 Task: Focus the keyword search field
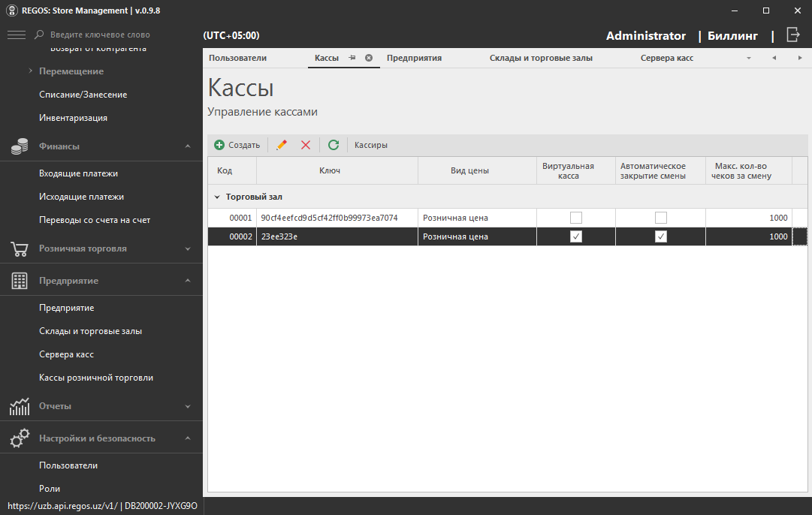coord(100,35)
